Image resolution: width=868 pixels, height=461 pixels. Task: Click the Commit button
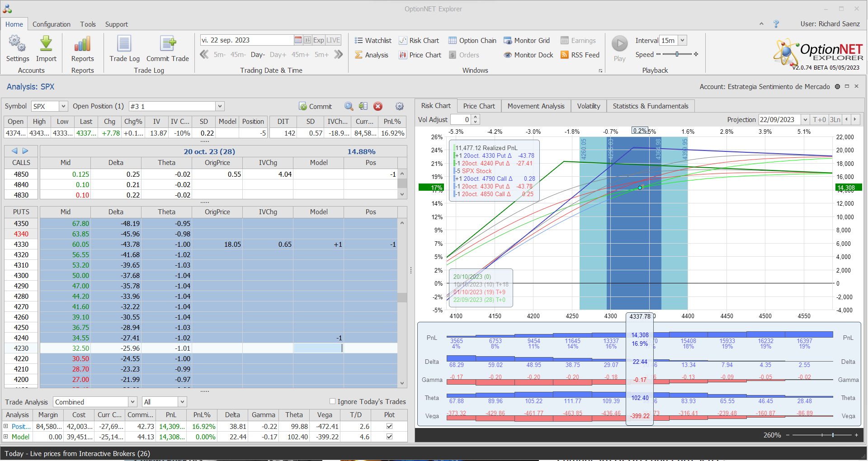(x=316, y=106)
